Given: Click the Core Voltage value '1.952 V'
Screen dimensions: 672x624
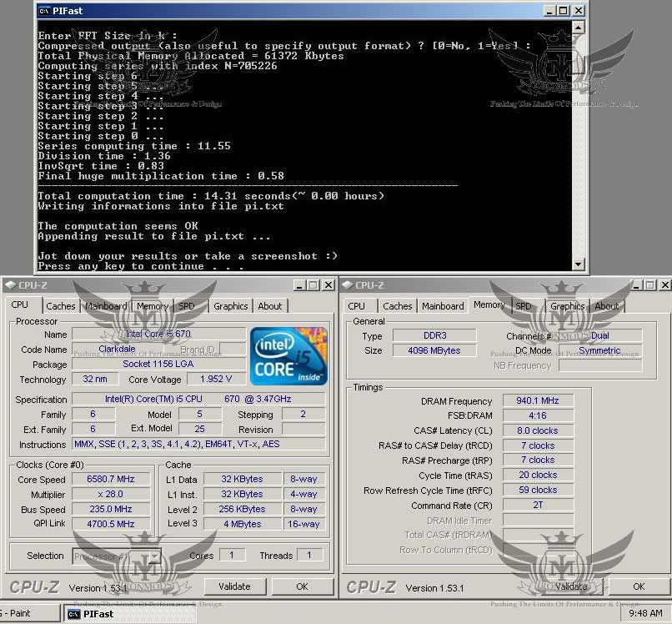Looking at the screenshot, I should click(217, 379).
